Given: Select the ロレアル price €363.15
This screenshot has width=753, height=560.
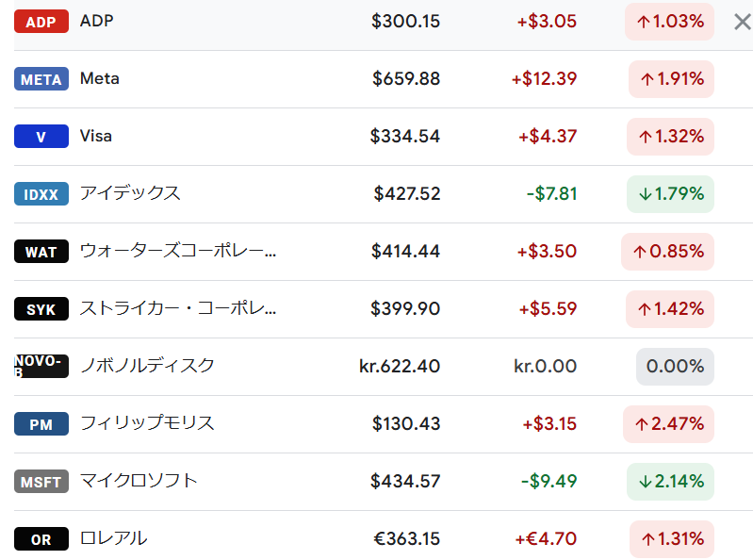Looking at the screenshot, I should (406, 539).
